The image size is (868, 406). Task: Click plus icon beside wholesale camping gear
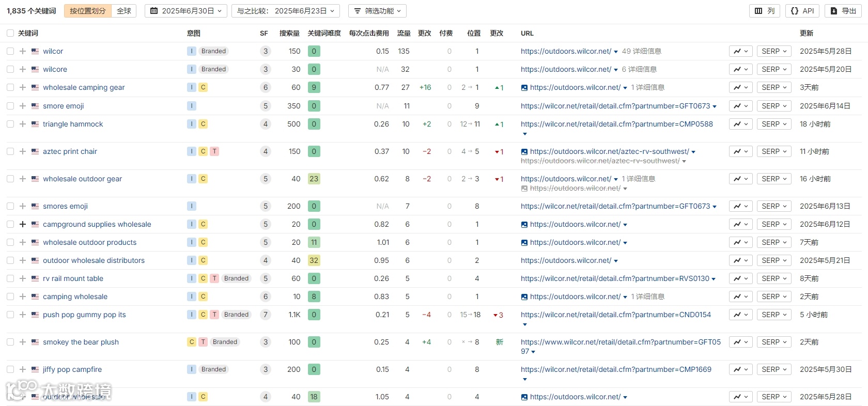[23, 87]
